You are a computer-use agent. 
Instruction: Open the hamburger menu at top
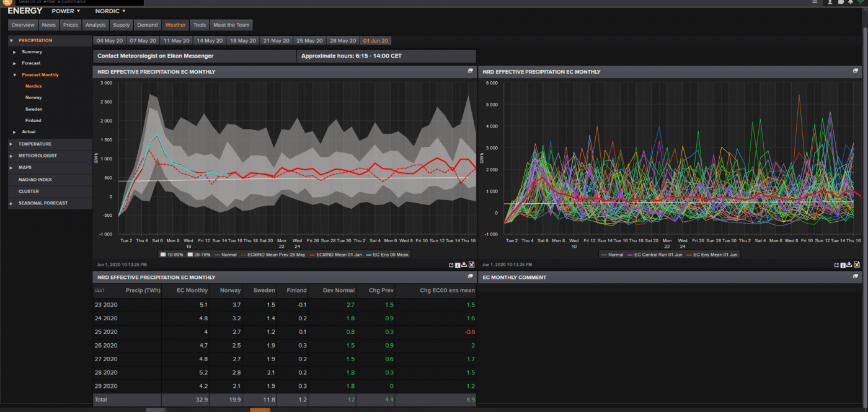815,2
